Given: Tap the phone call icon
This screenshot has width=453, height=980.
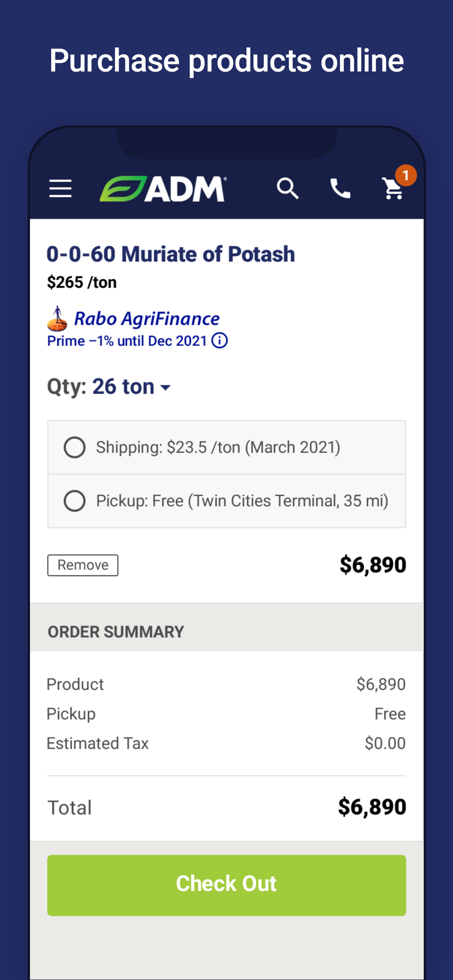Looking at the screenshot, I should coord(340,188).
